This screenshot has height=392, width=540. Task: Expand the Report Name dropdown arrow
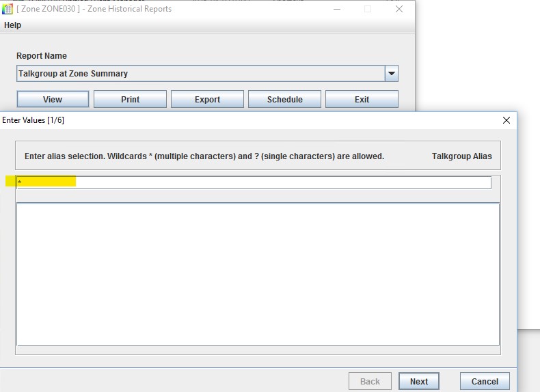[392, 73]
